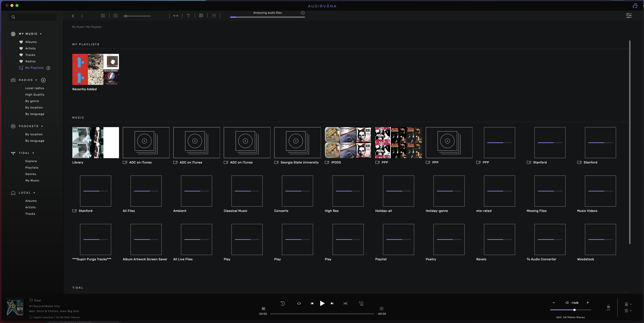Open the audio processing settings dropdown

(x=628, y=310)
